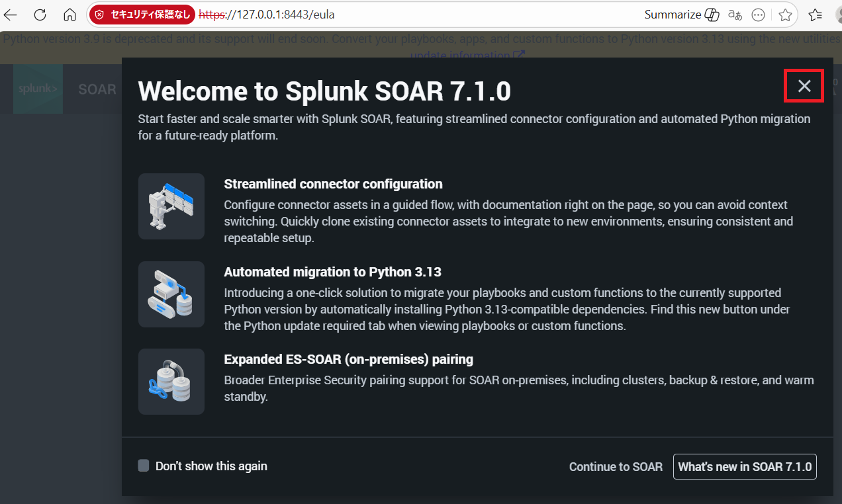Open the browser home page
842x504 pixels.
[x=70, y=15]
